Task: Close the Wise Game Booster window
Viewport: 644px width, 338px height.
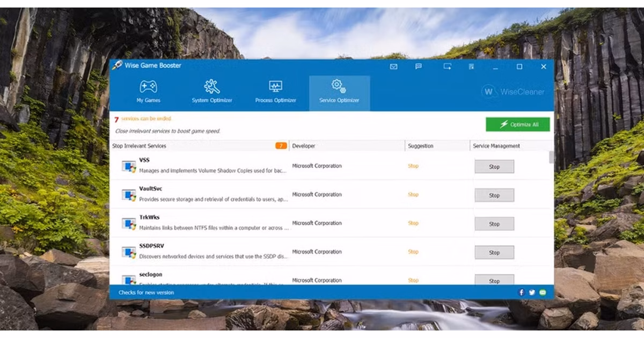Action: (x=544, y=67)
